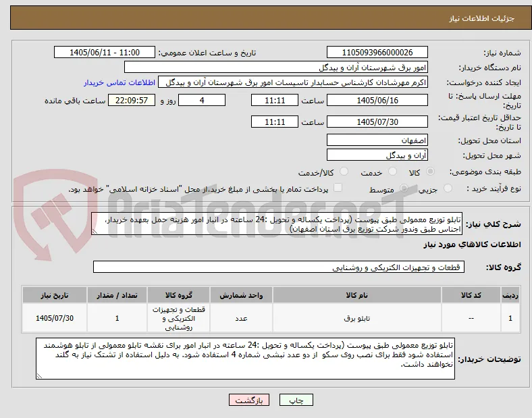
Task: Click the عدد unit cell
Action: tap(241, 318)
